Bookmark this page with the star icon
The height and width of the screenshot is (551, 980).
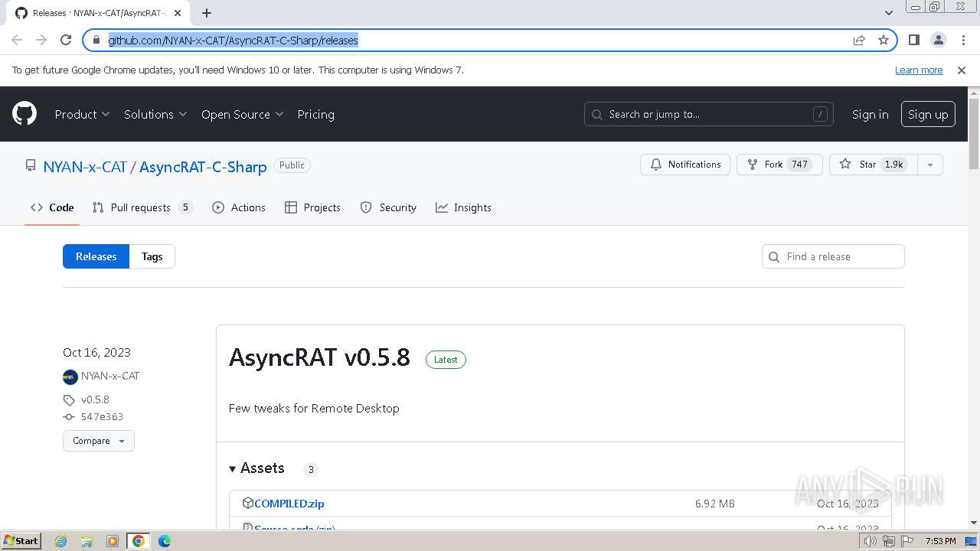[x=884, y=40]
